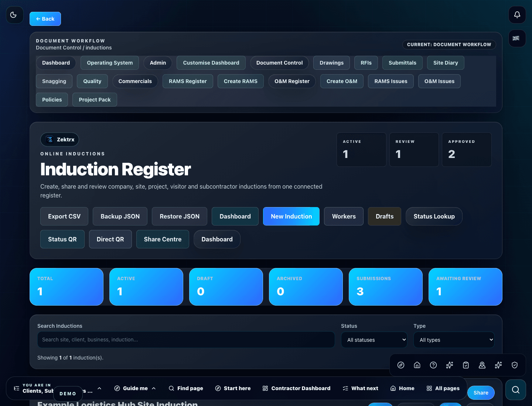Click sparkle icon beside the shield icon
This screenshot has width=532, height=406.
pos(498,365)
